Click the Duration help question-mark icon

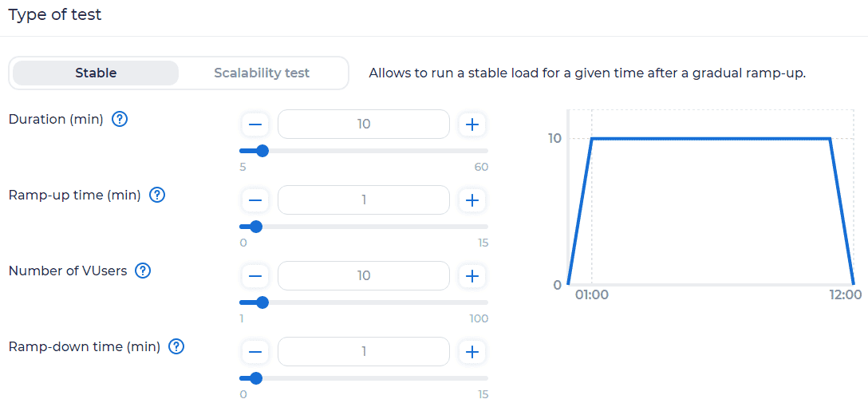pyautogui.click(x=120, y=120)
